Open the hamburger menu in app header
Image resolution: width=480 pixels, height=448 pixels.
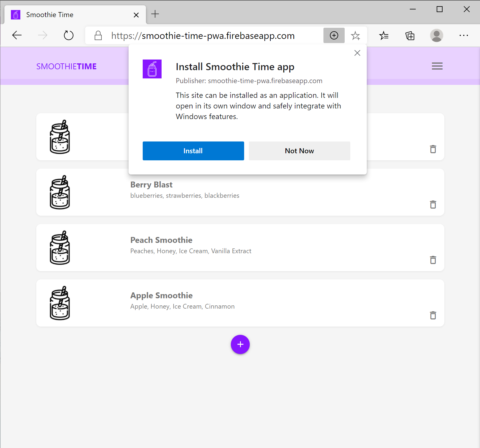pos(437,66)
